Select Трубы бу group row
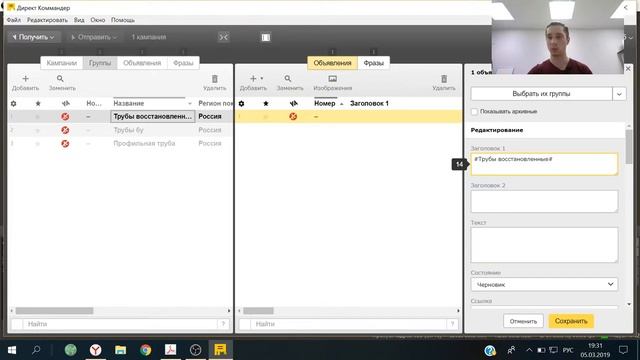This screenshot has height=360, width=640. click(x=120, y=130)
